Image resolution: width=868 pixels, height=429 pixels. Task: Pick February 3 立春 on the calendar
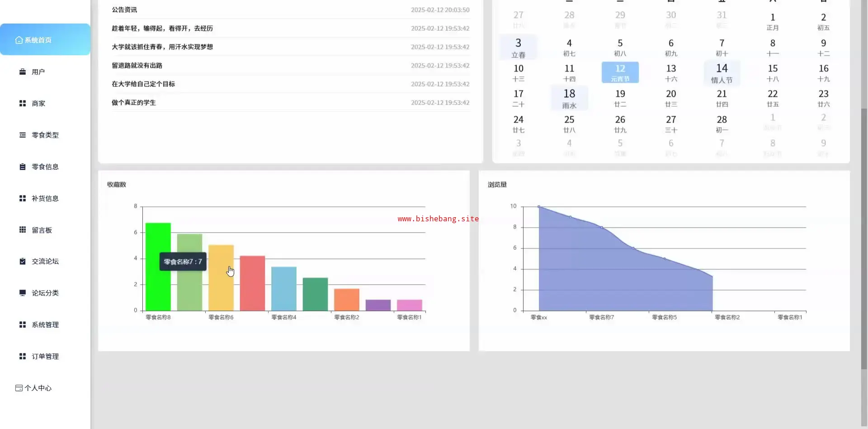[x=519, y=47]
